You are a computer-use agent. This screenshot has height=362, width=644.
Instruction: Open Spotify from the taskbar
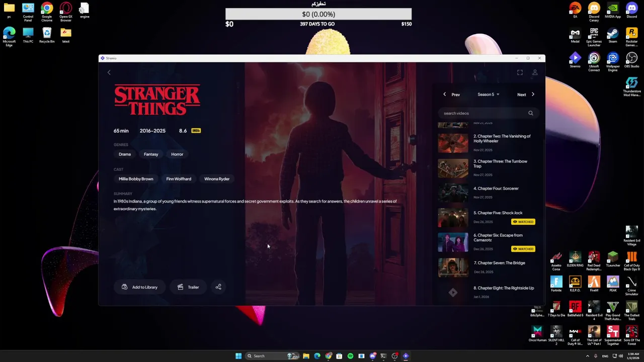350,356
